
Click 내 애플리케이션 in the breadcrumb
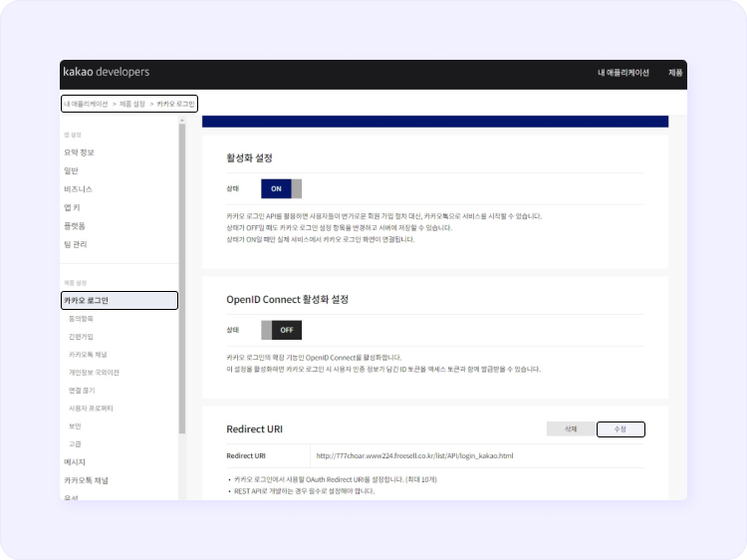[87, 104]
